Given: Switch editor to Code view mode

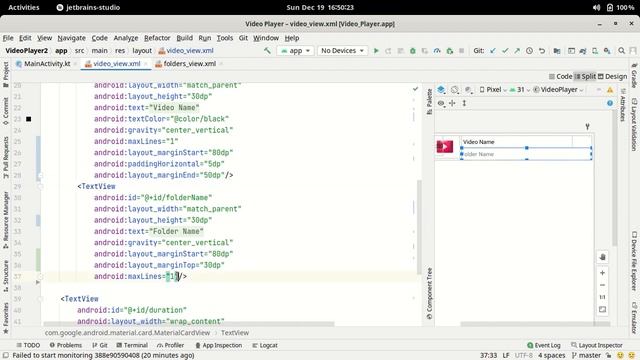Looking at the screenshot, I should 560,76.
